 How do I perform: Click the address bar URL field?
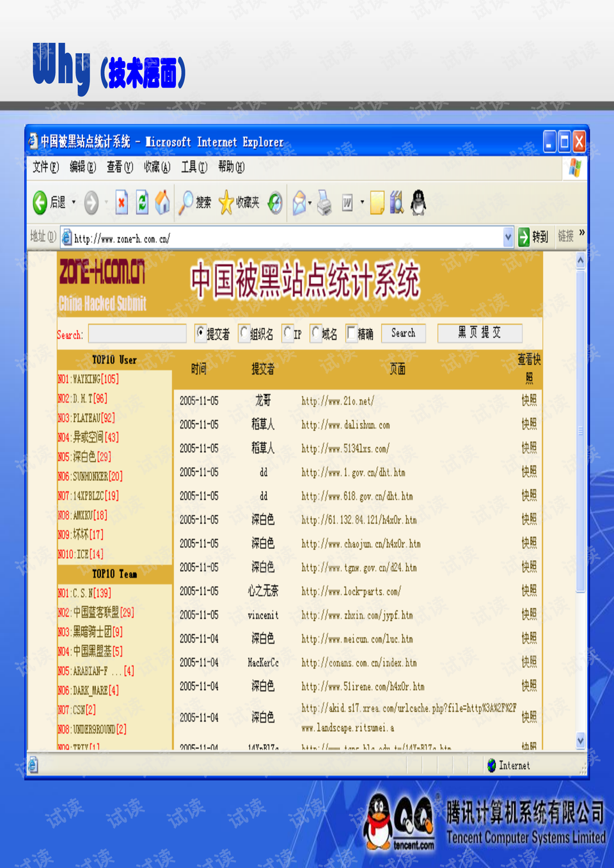pos(287,238)
